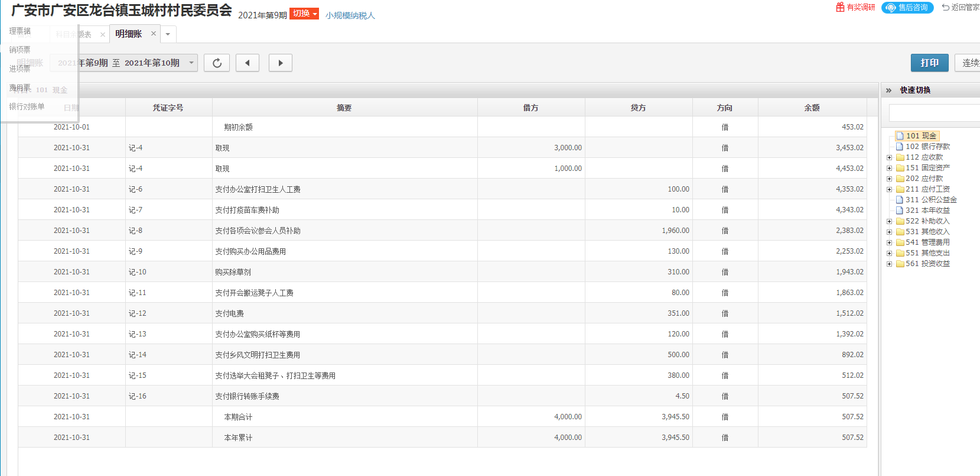Expand the 112 应收款 tree node
This screenshot has height=476, width=980.
click(889, 157)
